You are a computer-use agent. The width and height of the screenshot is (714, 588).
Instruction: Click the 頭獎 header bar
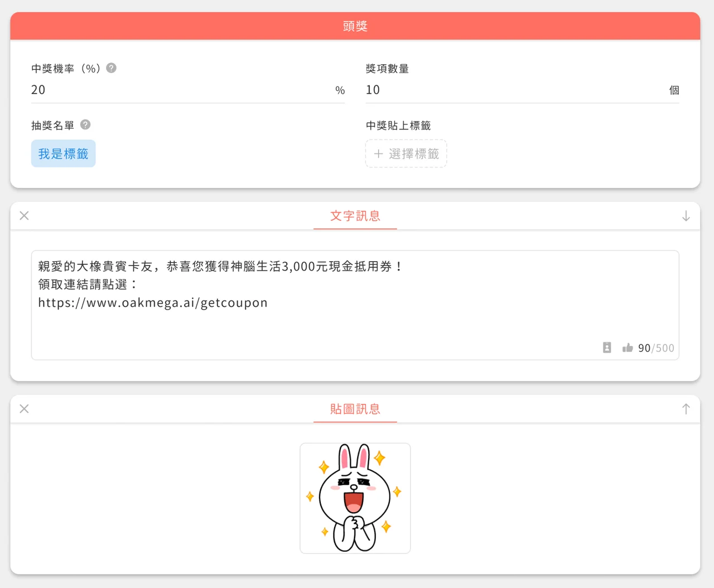click(355, 26)
